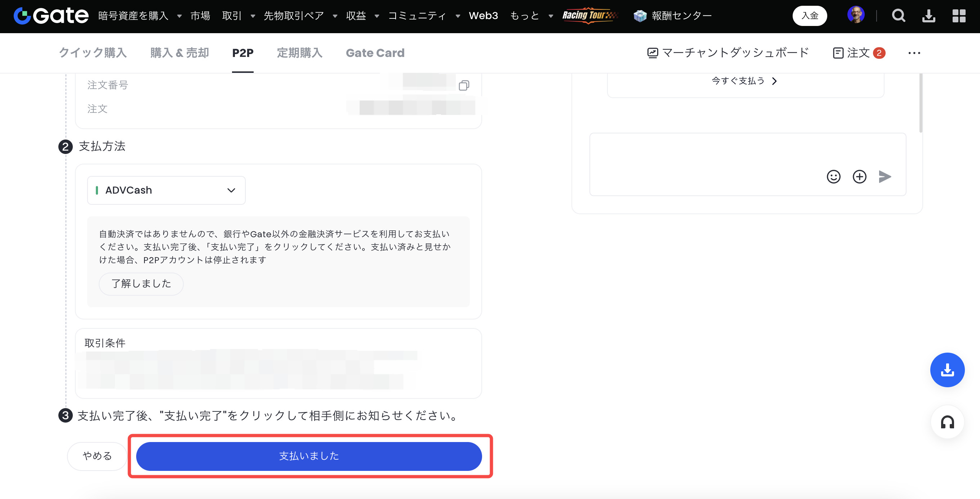Click the blue floating download button
The width and height of the screenshot is (980, 499).
pos(947,370)
